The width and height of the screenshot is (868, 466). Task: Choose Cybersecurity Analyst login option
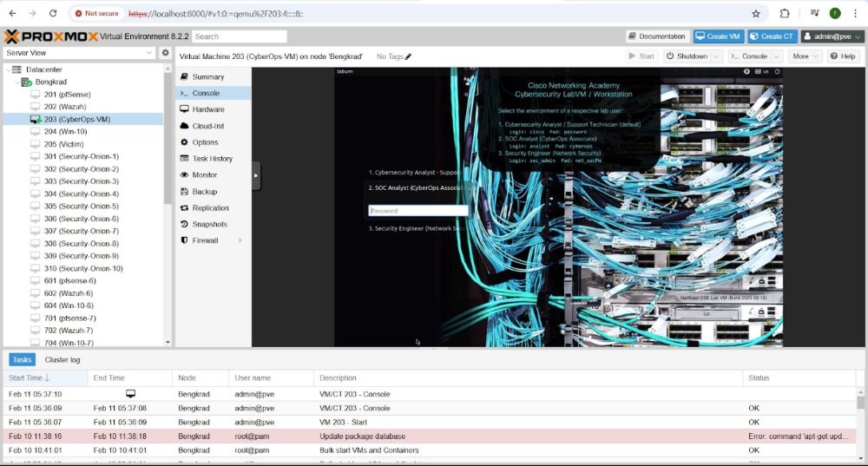click(414, 173)
